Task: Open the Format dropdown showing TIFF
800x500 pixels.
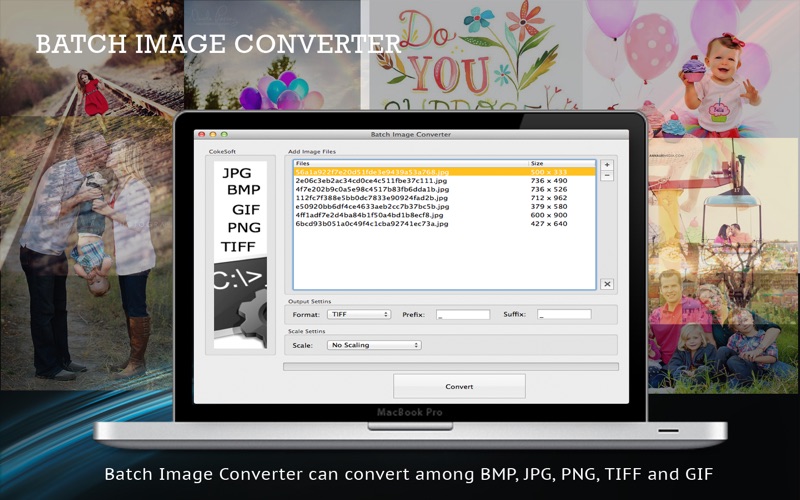Action: coord(359,314)
